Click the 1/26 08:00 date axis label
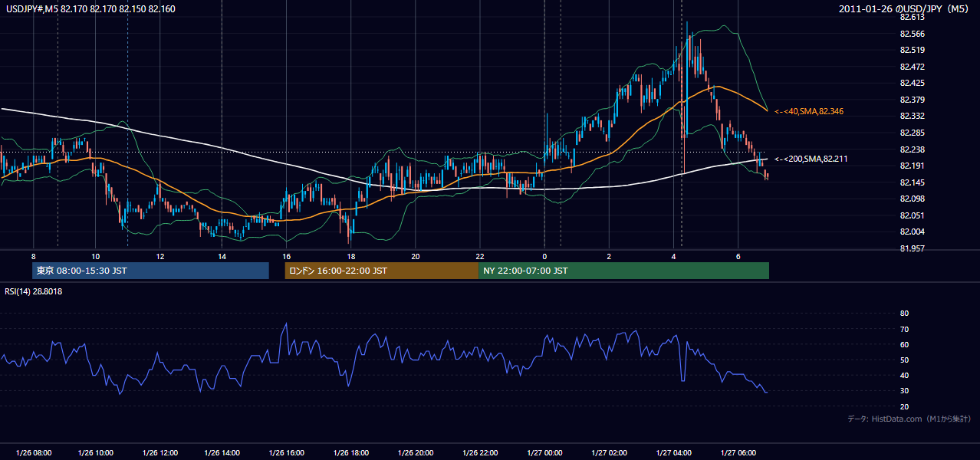The width and height of the screenshot is (980, 460). pos(33,452)
